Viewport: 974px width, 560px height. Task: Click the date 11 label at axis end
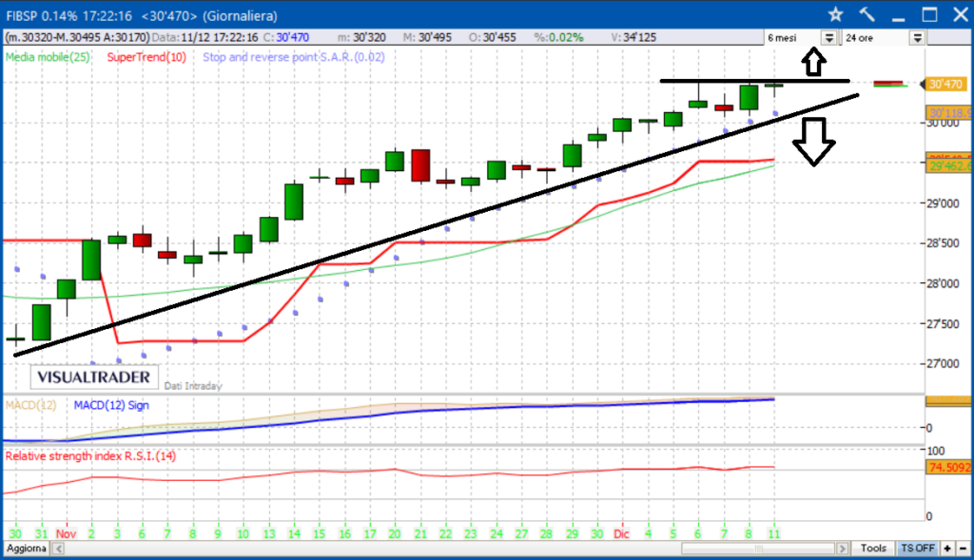pyautogui.click(x=773, y=533)
